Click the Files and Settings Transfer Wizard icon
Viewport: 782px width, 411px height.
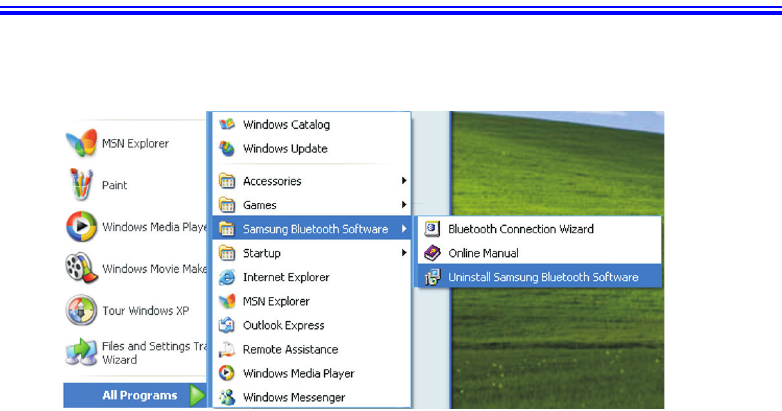pyautogui.click(x=81, y=352)
